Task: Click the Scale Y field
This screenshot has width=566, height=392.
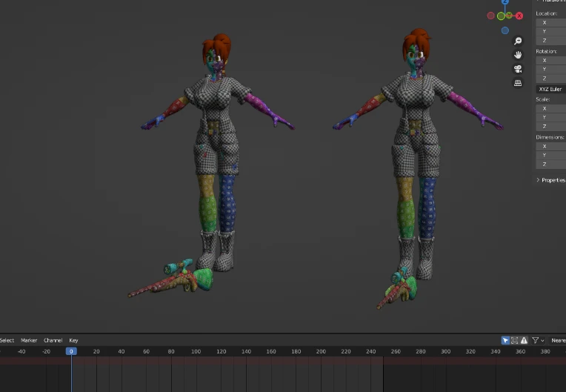Action: (551, 117)
